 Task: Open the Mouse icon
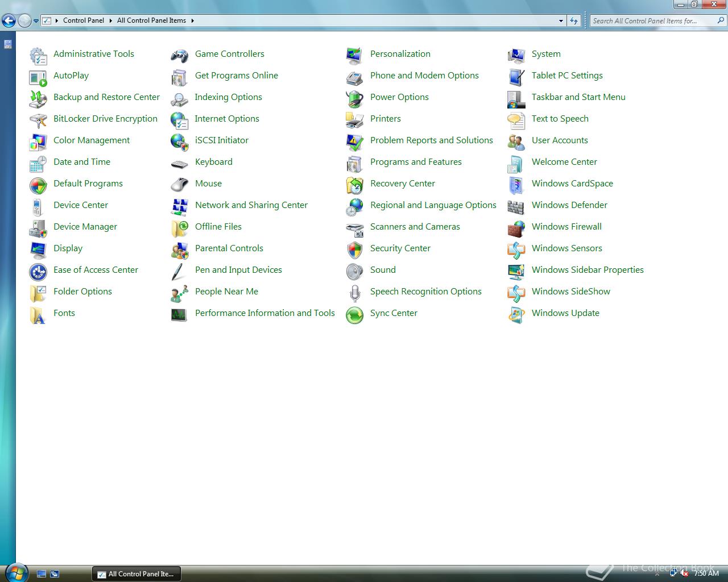point(180,185)
